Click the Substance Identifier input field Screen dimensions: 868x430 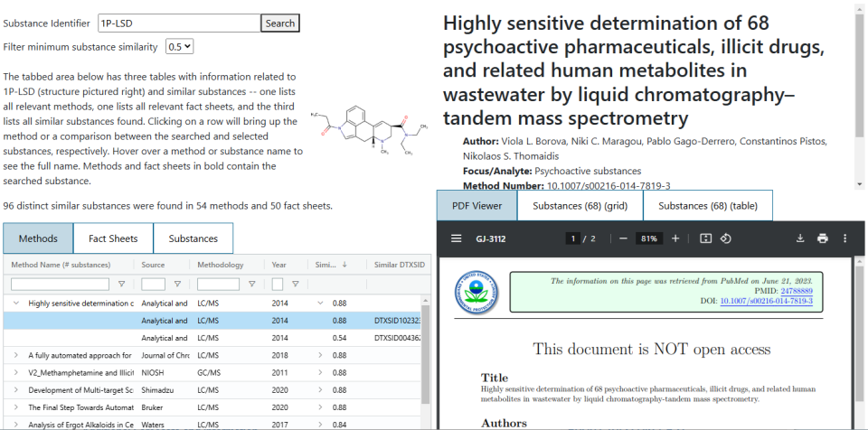pos(178,23)
